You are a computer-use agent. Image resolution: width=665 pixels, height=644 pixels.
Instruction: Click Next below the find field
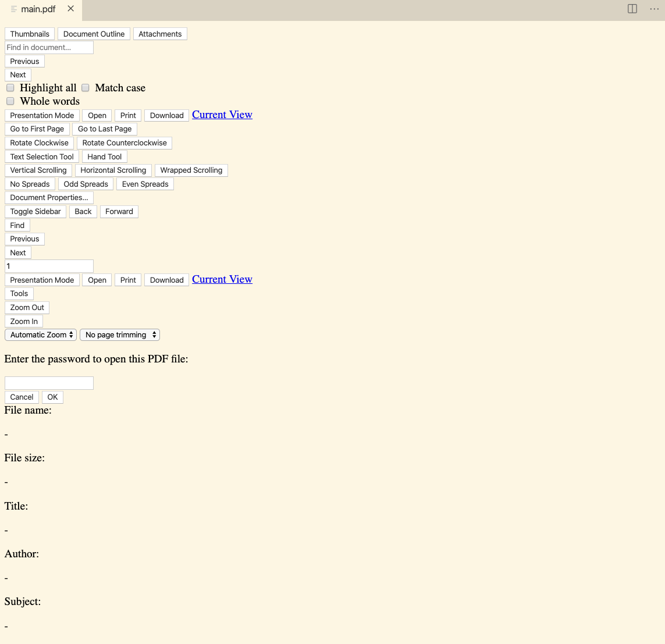click(18, 74)
